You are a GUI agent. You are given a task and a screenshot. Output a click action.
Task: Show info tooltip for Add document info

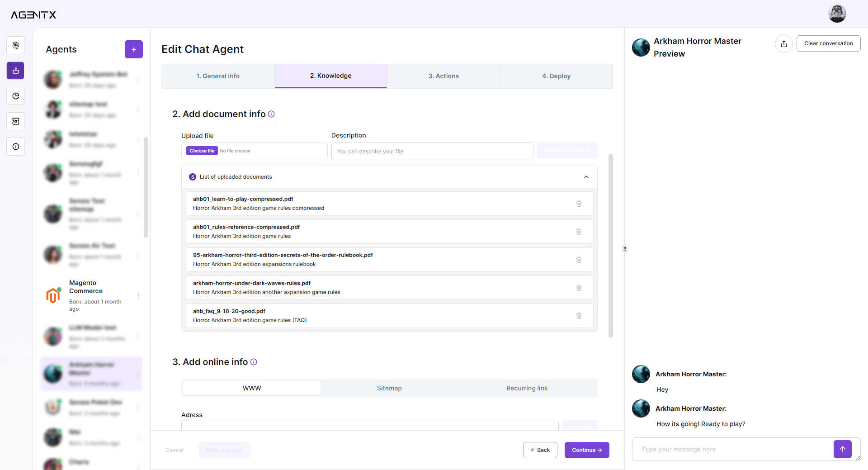click(271, 114)
